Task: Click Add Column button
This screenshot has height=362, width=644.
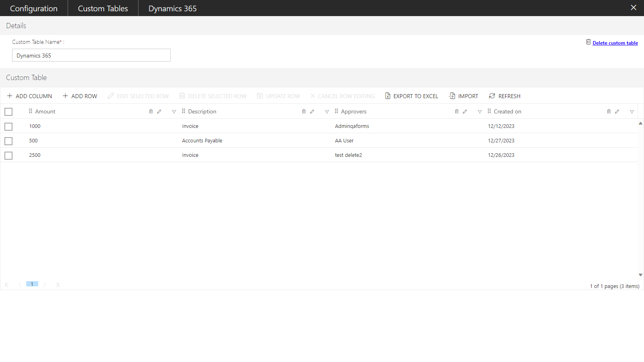Action: (x=29, y=96)
